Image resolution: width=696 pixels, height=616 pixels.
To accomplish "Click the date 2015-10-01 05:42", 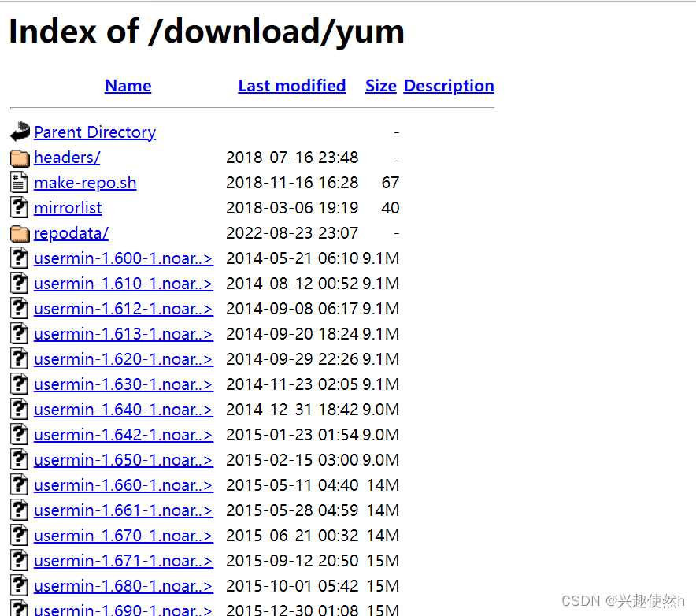I will point(292,586).
